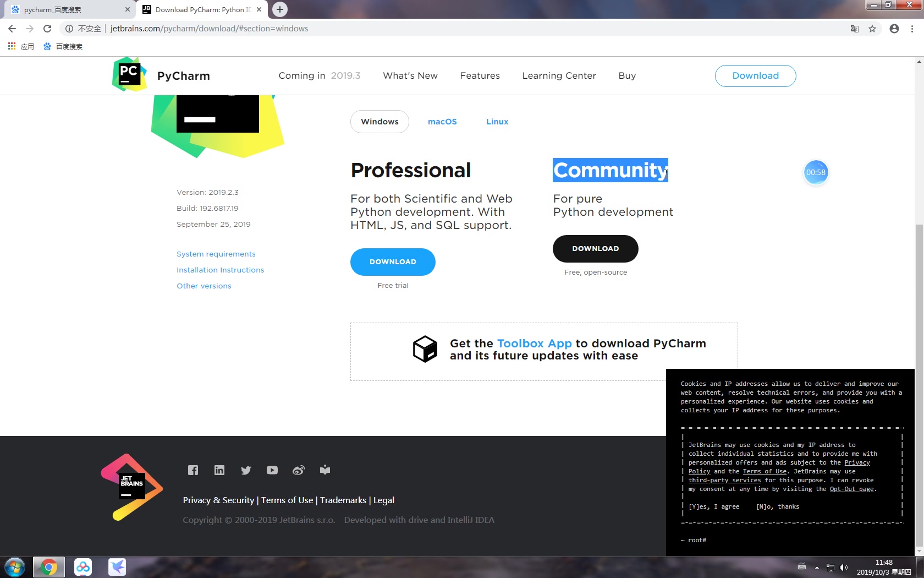The height and width of the screenshot is (578, 924).
Task: Close the pycharm_百度搜索 tab
Action: click(128, 9)
